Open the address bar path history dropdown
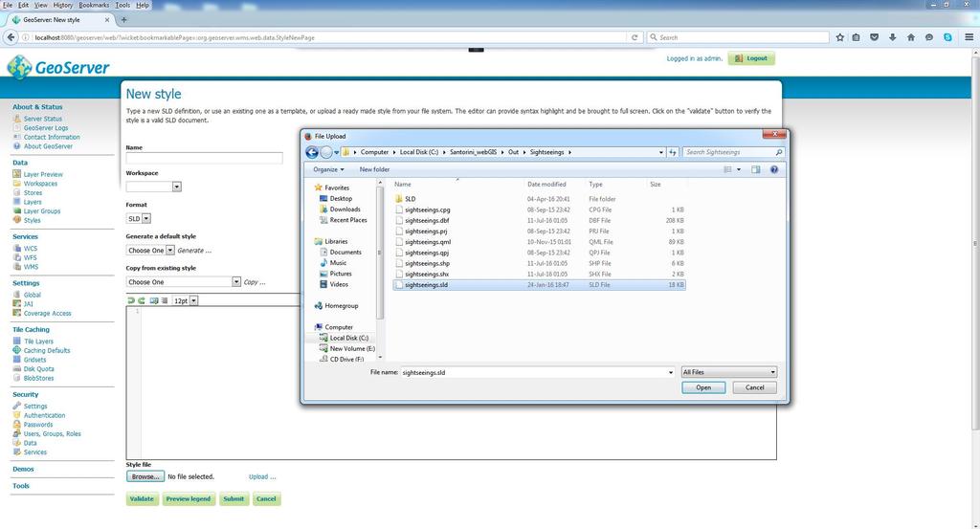This screenshot has height=529, width=980. [x=661, y=152]
